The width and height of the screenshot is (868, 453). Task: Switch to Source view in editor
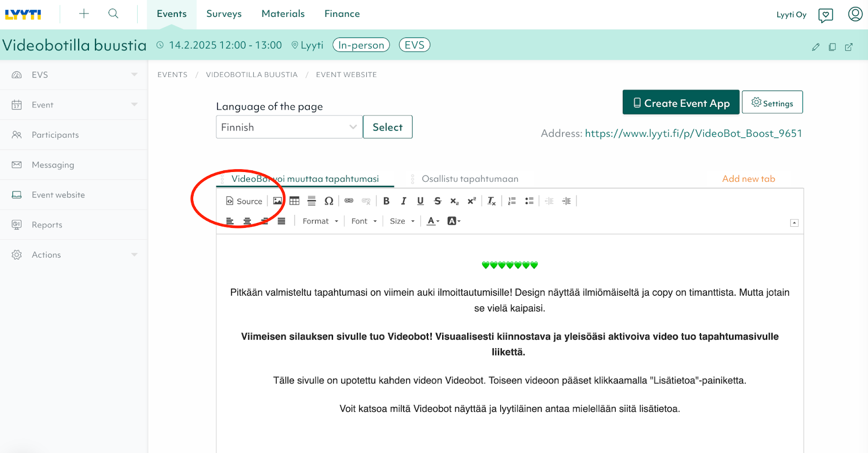pyautogui.click(x=244, y=201)
